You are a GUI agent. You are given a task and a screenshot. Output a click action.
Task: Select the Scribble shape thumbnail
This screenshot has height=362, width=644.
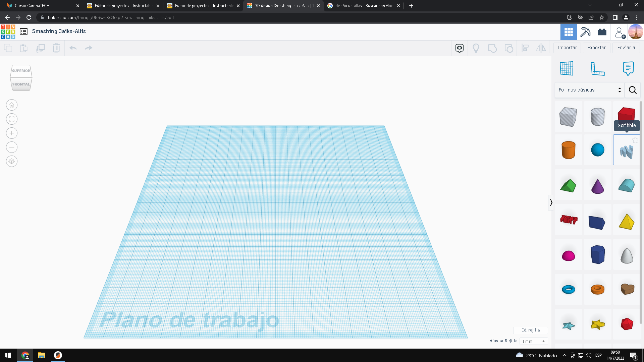pyautogui.click(x=626, y=149)
